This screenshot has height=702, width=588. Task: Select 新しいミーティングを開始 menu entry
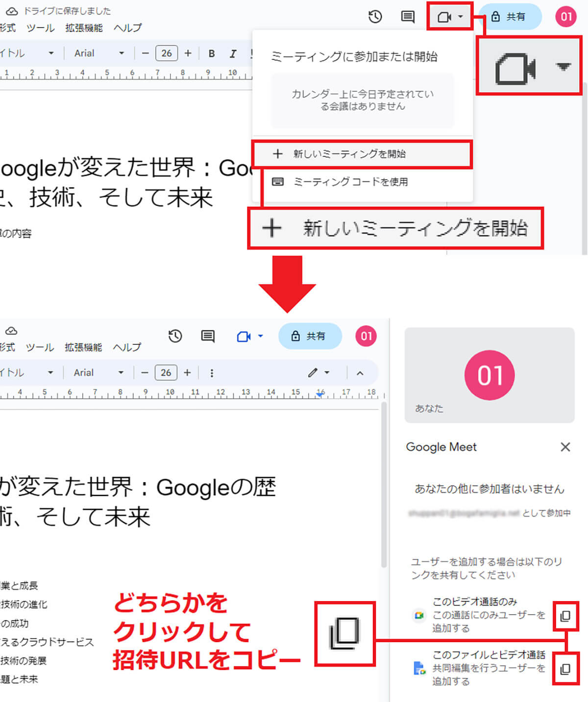point(362,154)
